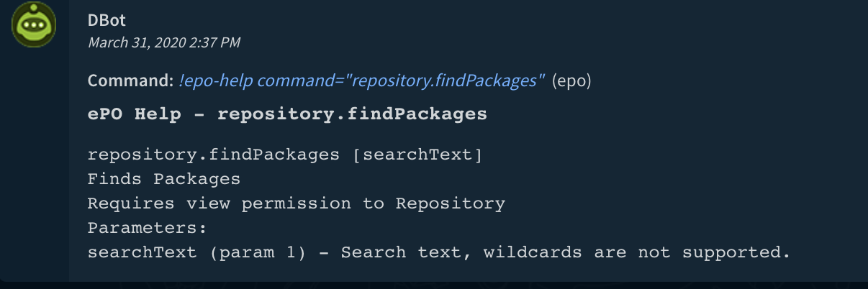Screen dimensions: 868x289
Task: Click the "Finds Packages" description line
Action: tap(163, 179)
